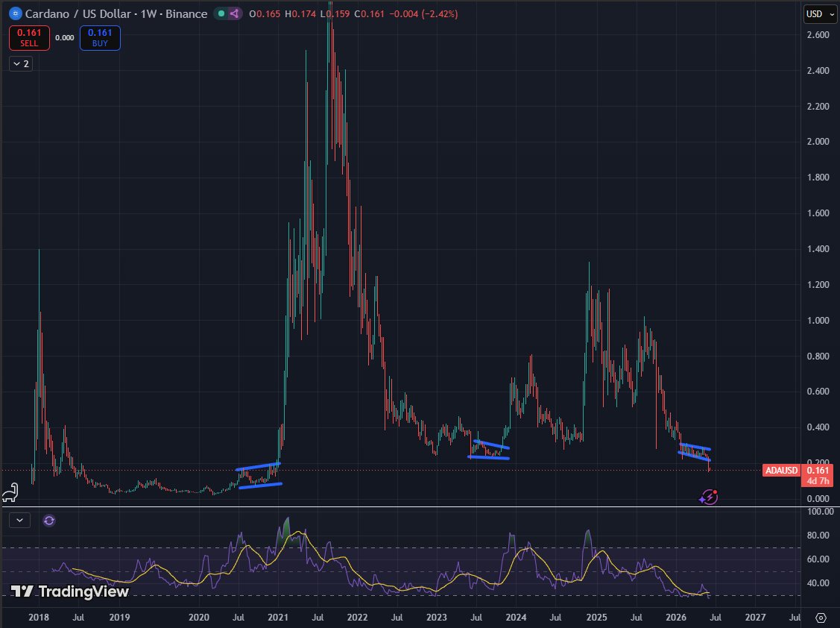
Task: Click the 0.600 price scale label
Action: [x=818, y=392]
